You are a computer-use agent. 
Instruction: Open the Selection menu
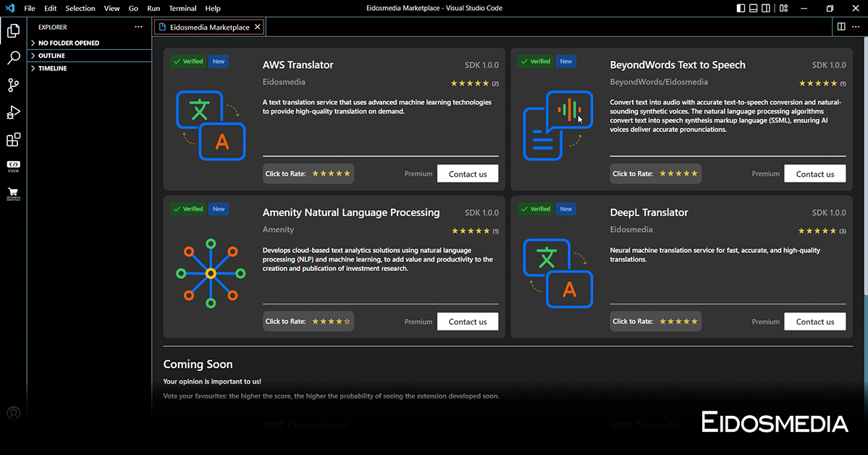pos(80,8)
